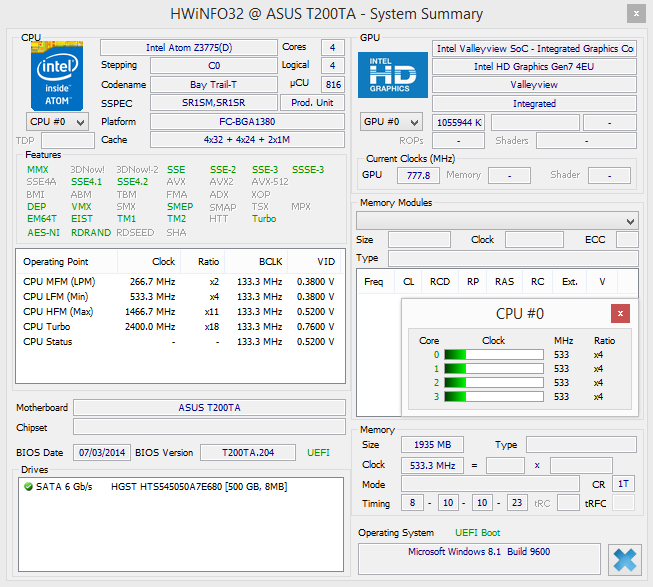Click the EM64T feature label
This screenshot has width=653, height=587.
click(x=42, y=219)
